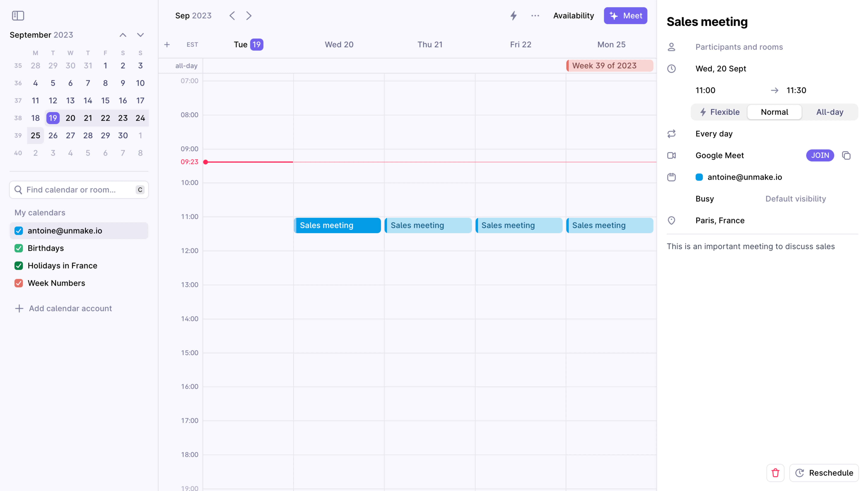Go to next month in mini calendar
868x491 pixels.
tap(140, 35)
